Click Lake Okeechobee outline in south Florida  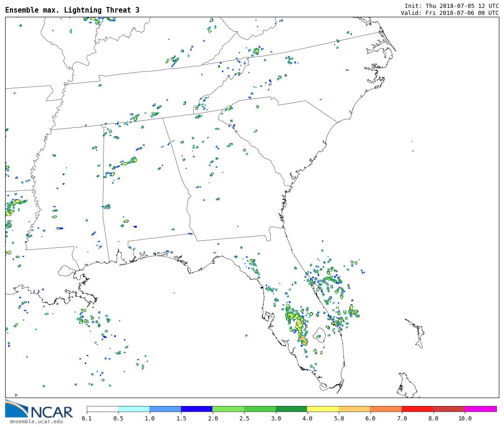320,336
